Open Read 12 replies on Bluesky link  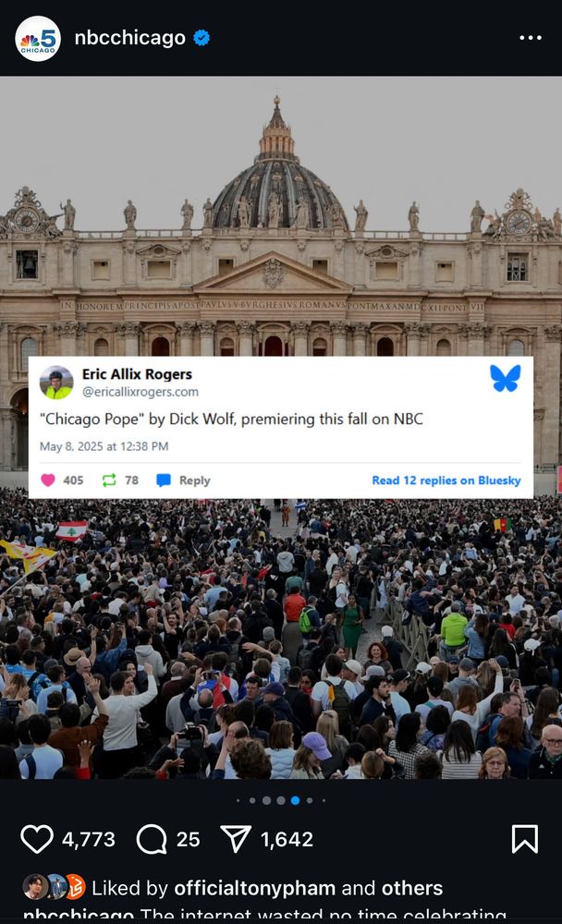tap(446, 480)
